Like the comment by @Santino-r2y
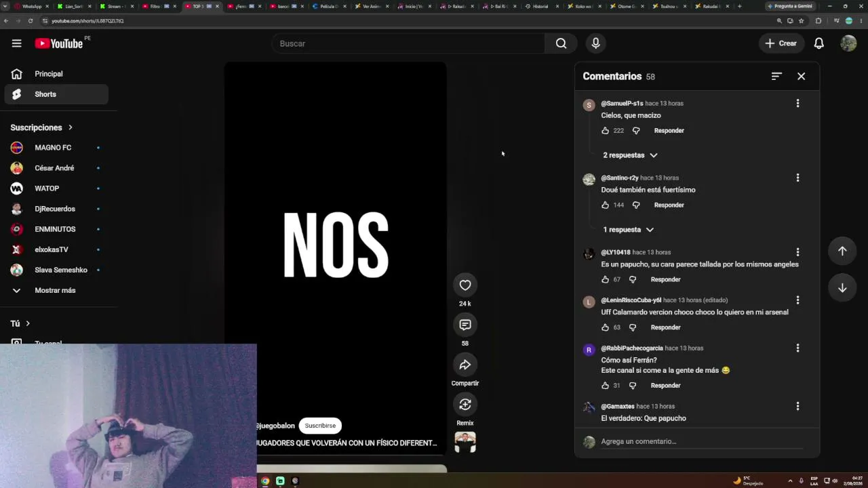The width and height of the screenshot is (868, 488). click(x=606, y=205)
